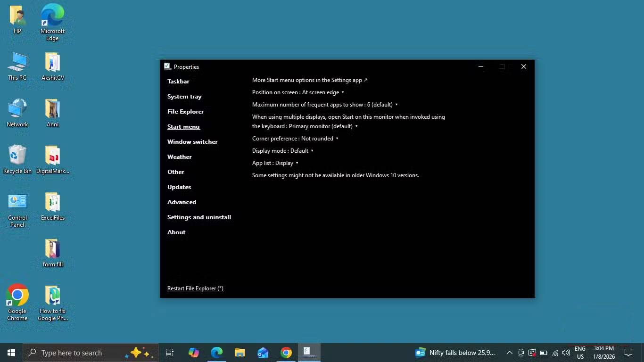Go to the File Explorer section
This screenshot has height=362, width=644.
[186, 112]
